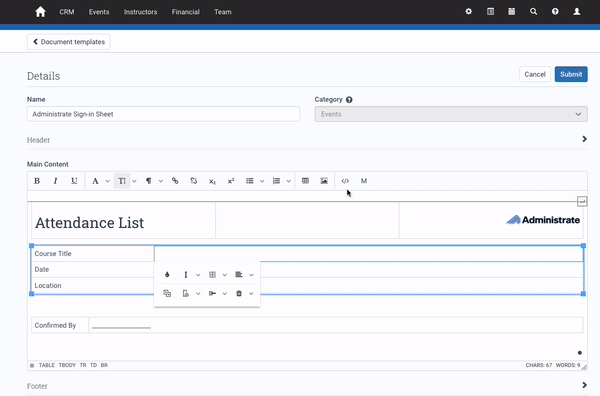Screen dimensions: 600x396
Task: Click the cell borders grid icon
Action: [x=212, y=275]
